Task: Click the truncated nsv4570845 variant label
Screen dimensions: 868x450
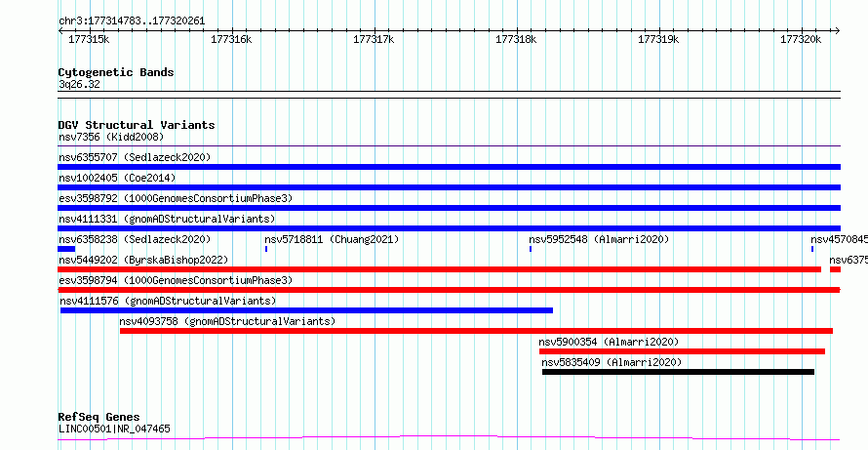Action: coord(839,239)
